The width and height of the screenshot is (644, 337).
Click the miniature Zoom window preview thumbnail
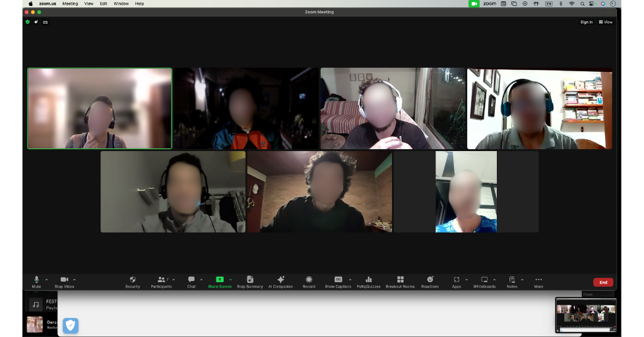(x=586, y=315)
